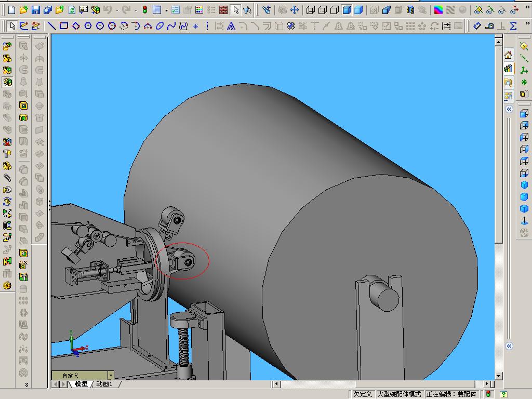The image size is (532, 399).
Task: Open the Design Library books tab
Action: click(508, 69)
